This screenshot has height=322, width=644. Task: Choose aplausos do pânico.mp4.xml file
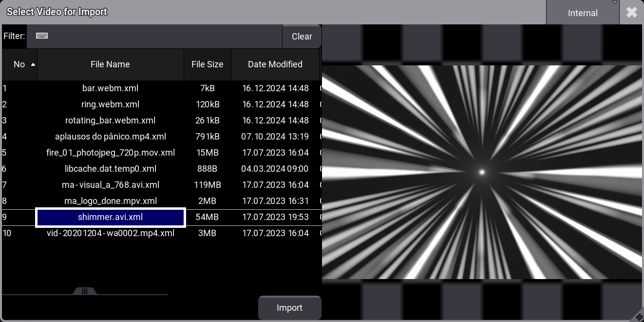pos(110,137)
